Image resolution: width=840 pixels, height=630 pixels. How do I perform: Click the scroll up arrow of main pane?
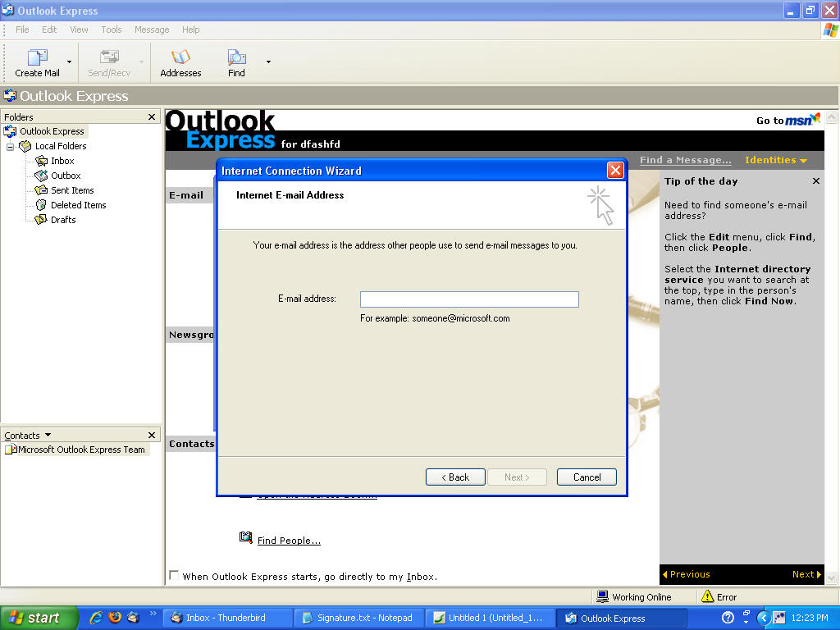pos(832,116)
